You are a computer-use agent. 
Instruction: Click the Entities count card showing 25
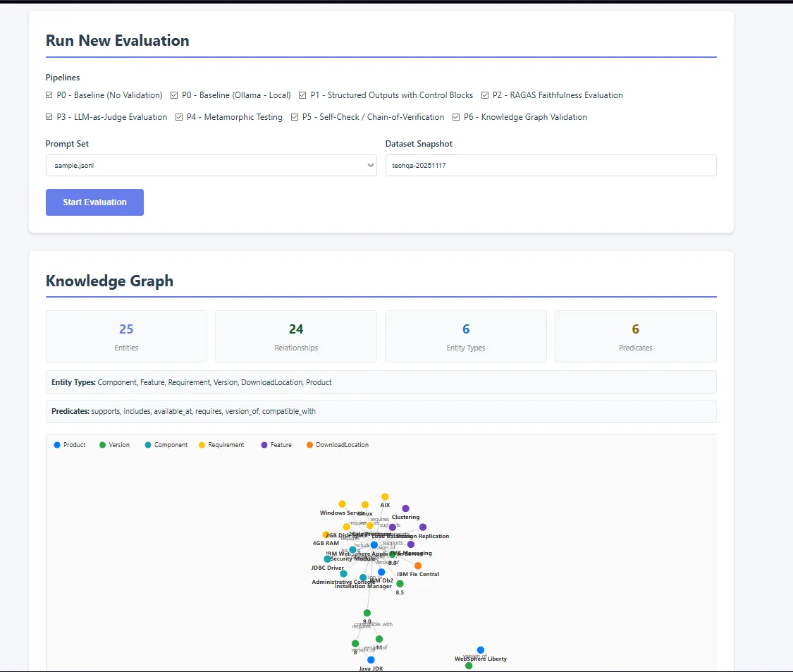click(126, 336)
